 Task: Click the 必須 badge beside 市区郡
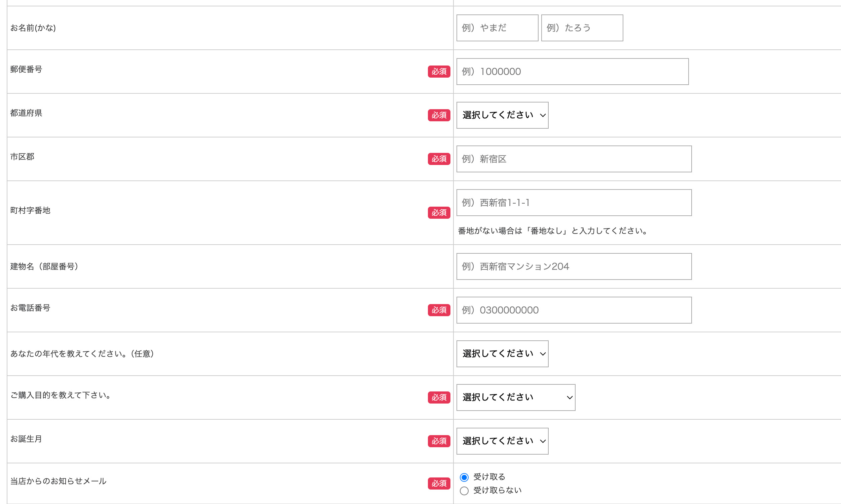pyautogui.click(x=439, y=159)
